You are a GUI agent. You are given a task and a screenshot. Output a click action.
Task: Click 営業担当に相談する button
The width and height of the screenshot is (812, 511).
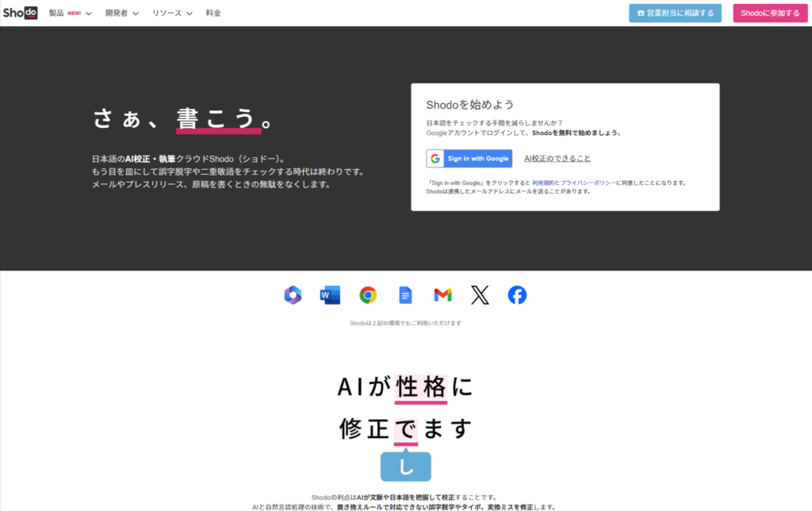pyautogui.click(x=676, y=13)
